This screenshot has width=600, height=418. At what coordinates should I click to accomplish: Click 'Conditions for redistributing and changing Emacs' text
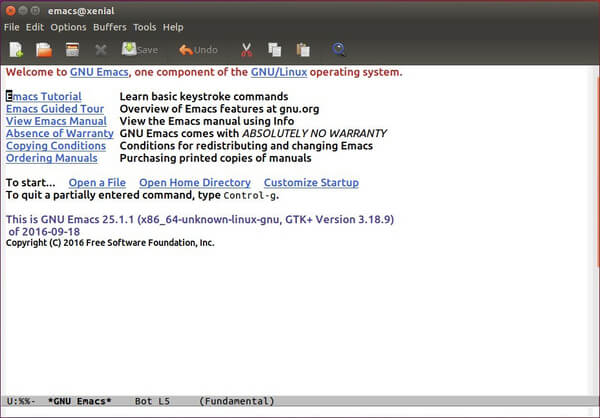point(246,146)
